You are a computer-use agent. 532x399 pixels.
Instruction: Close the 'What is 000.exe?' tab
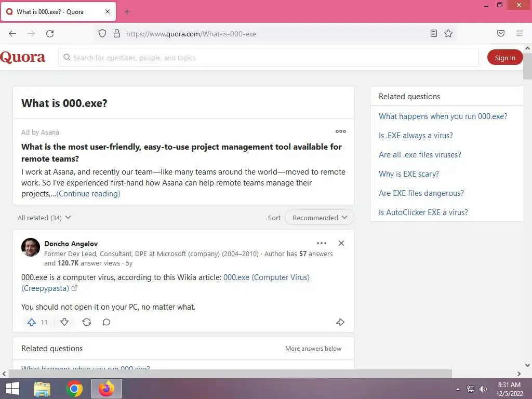[x=107, y=11]
